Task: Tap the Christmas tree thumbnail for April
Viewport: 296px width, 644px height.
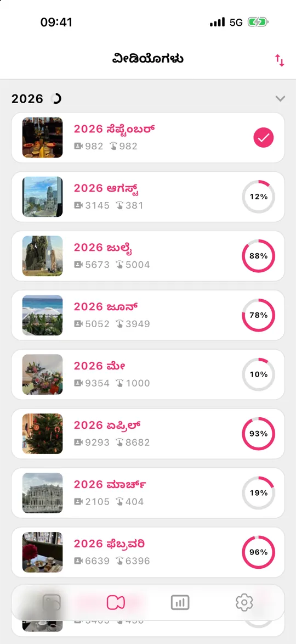Action: (x=43, y=433)
